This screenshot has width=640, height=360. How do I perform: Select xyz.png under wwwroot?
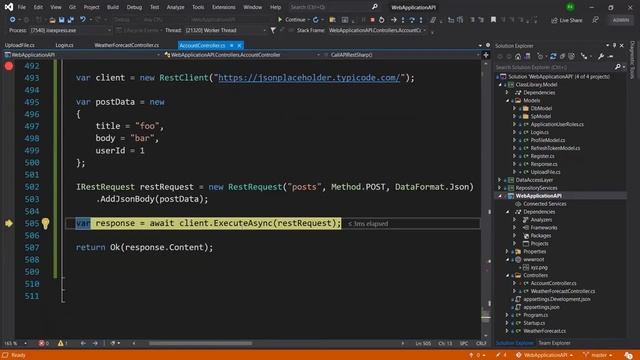[x=539, y=267]
